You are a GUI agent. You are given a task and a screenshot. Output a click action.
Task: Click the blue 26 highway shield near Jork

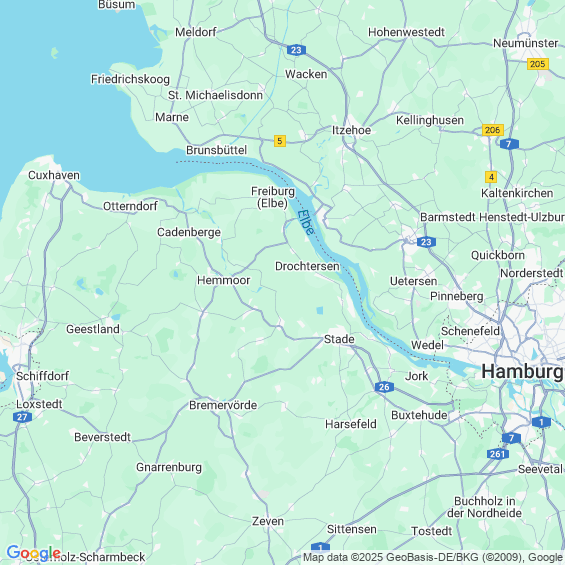click(x=384, y=387)
